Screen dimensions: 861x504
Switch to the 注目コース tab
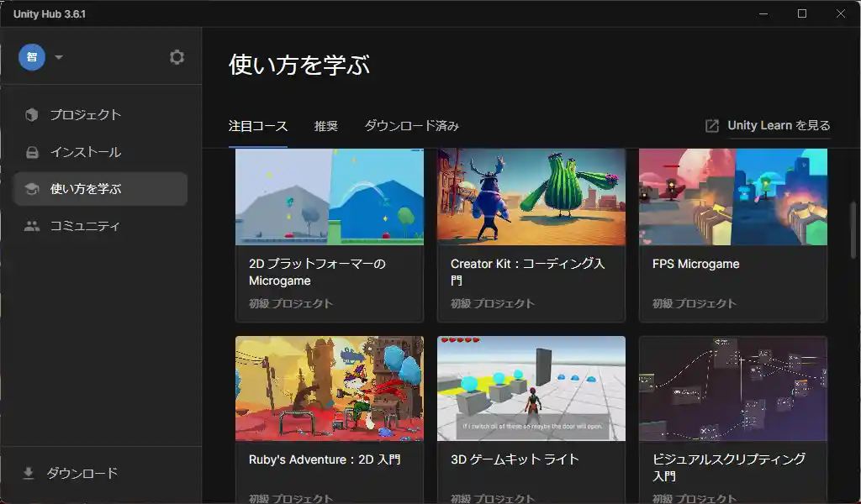[258, 126]
